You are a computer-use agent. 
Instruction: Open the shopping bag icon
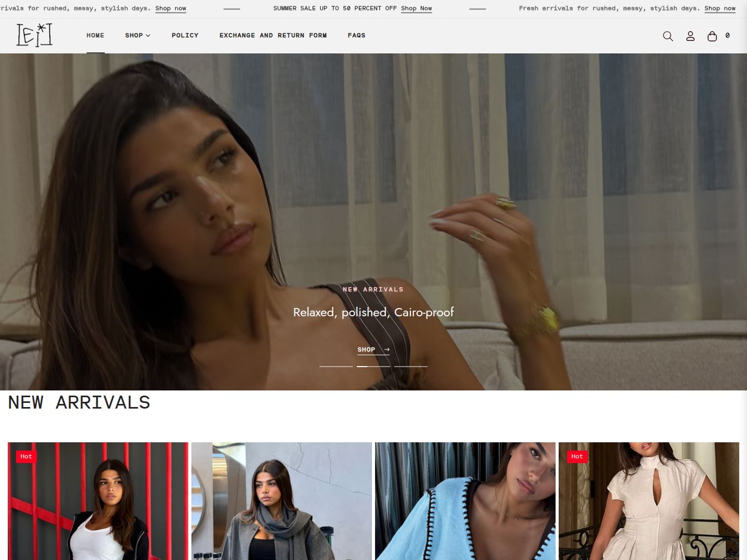[712, 36]
